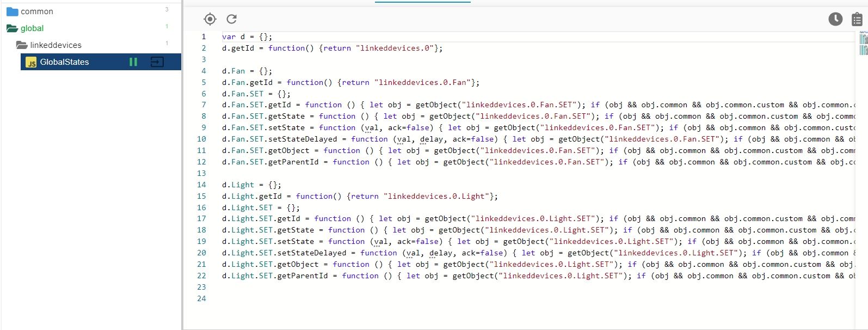Image resolution: width=868 pixels, height=330 pixels.
Task: Click 'd.Fan = {};' code line
Action: (x=247, y=71)
